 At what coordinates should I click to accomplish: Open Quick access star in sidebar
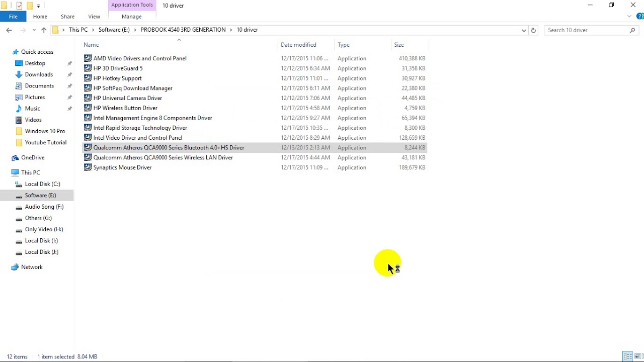(16, 52)
